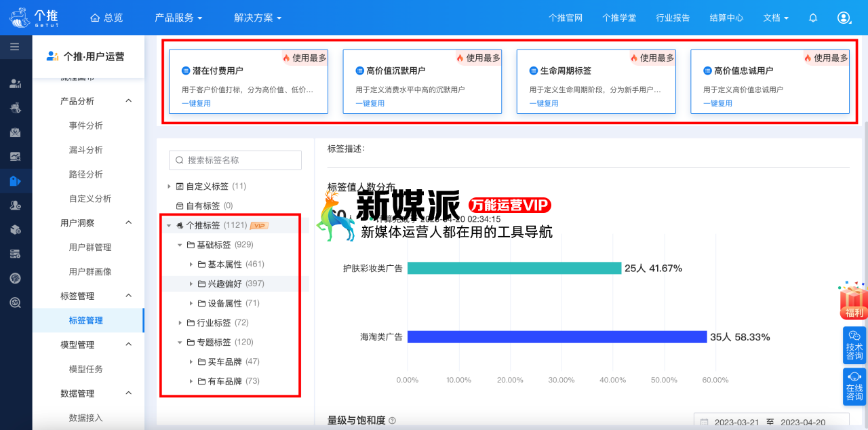868x430 pixels.
Task: Open the 结算中心 link
Action: coord(726,18)
